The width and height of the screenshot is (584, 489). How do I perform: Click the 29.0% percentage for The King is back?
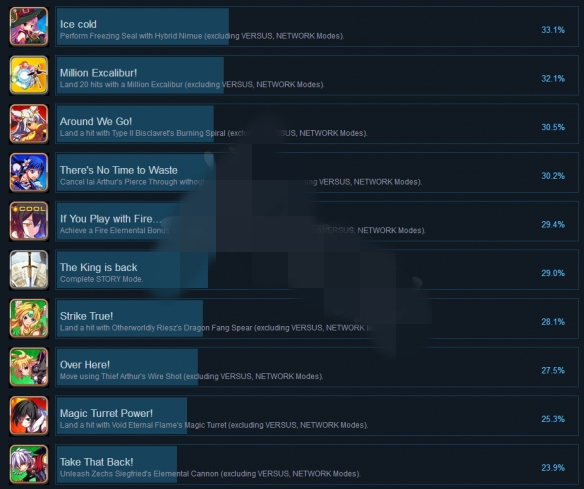tap(553, 273)
